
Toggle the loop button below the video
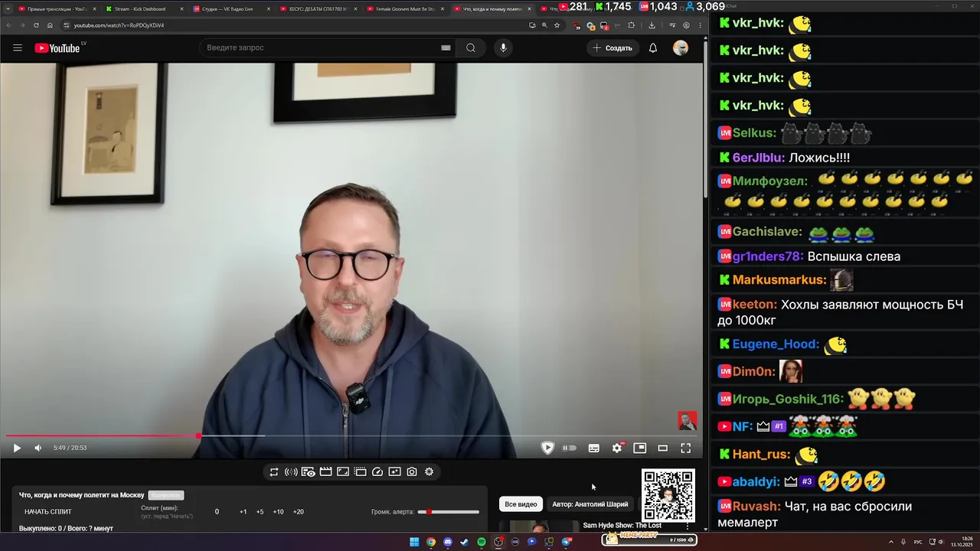(x=274, y=472)
